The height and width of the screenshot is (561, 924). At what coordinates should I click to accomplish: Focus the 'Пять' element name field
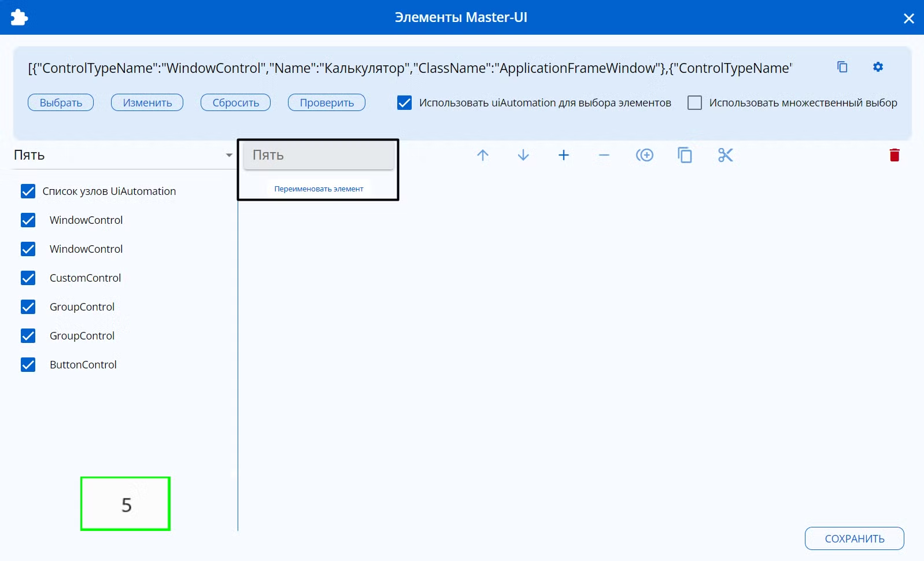point(319,155)
